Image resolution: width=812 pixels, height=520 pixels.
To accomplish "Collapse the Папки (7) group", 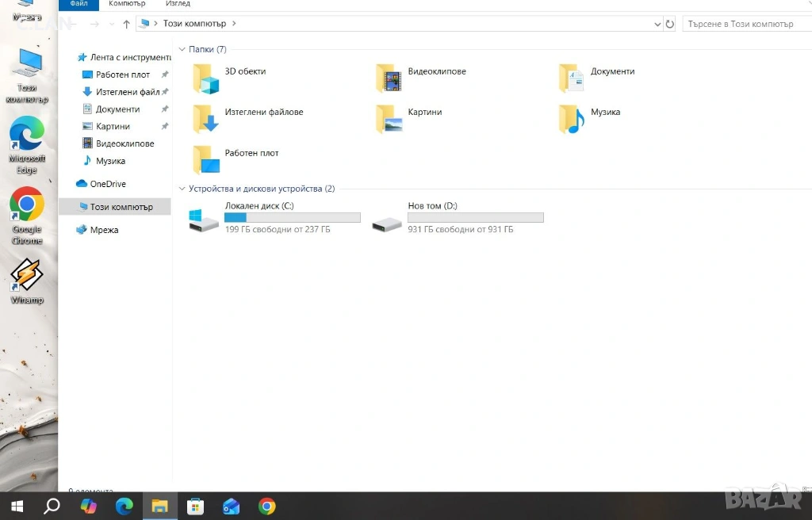I will pyautogui.click(x=182, y=49).
